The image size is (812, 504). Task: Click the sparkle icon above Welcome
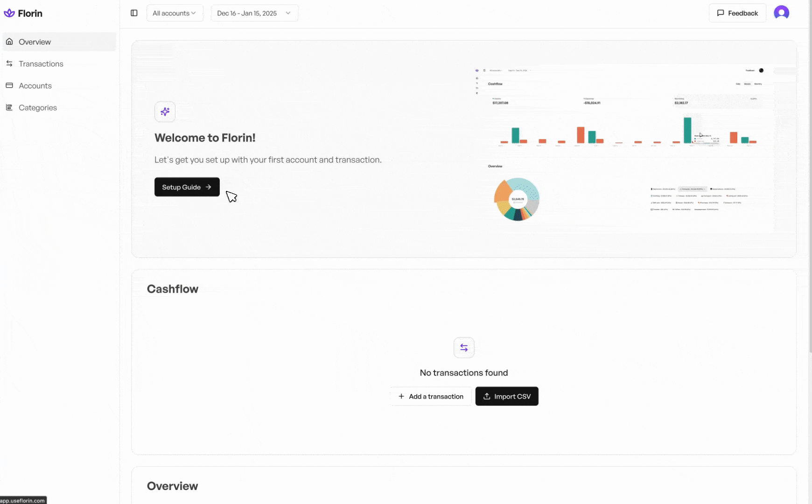click(165, 112)
